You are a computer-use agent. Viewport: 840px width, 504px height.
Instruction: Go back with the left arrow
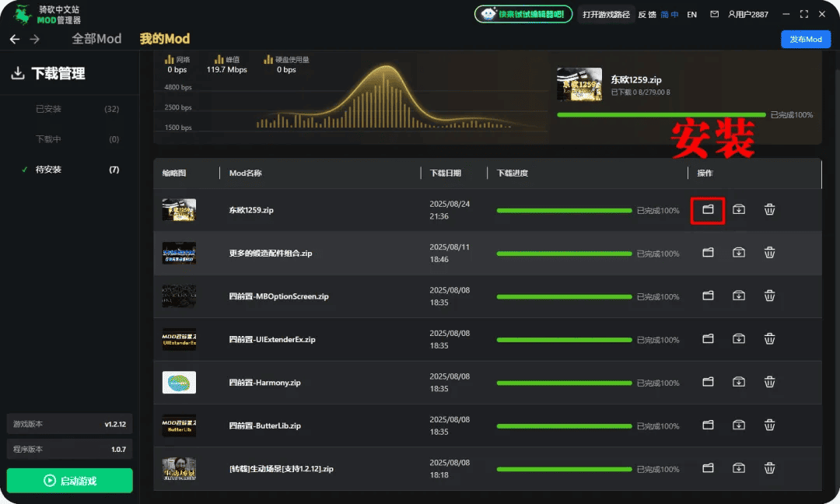[x=15, y=40]
